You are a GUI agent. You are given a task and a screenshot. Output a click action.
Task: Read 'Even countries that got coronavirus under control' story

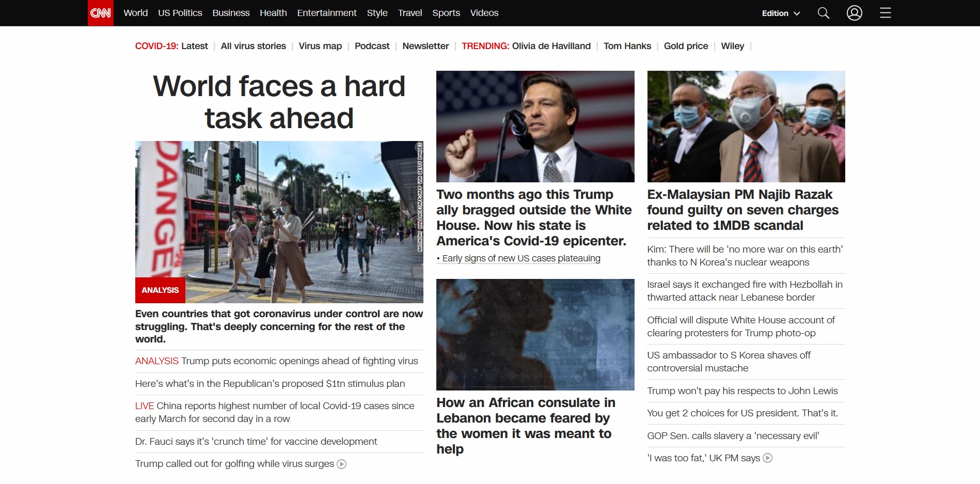pyautogui.click(x=279, y=326)
